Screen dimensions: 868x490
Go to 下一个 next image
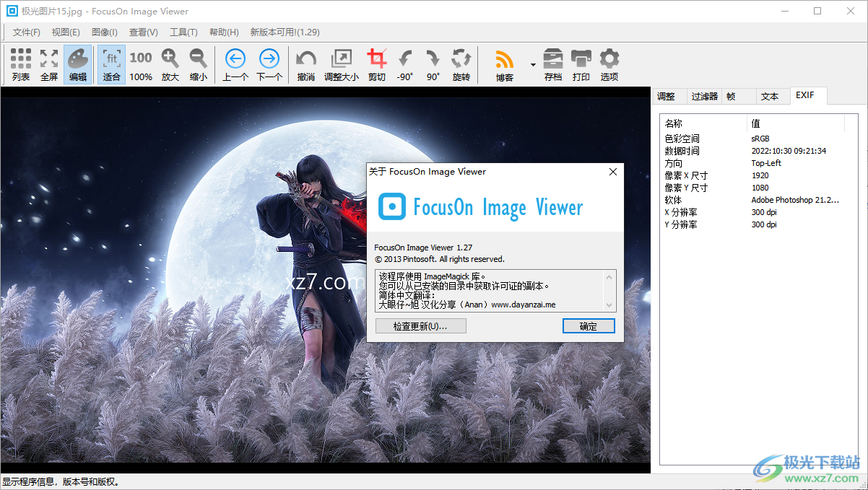coord(269,65)
